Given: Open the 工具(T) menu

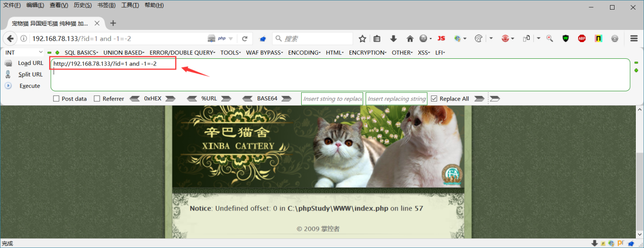Looking at the screenshot, I should point(130,5).
